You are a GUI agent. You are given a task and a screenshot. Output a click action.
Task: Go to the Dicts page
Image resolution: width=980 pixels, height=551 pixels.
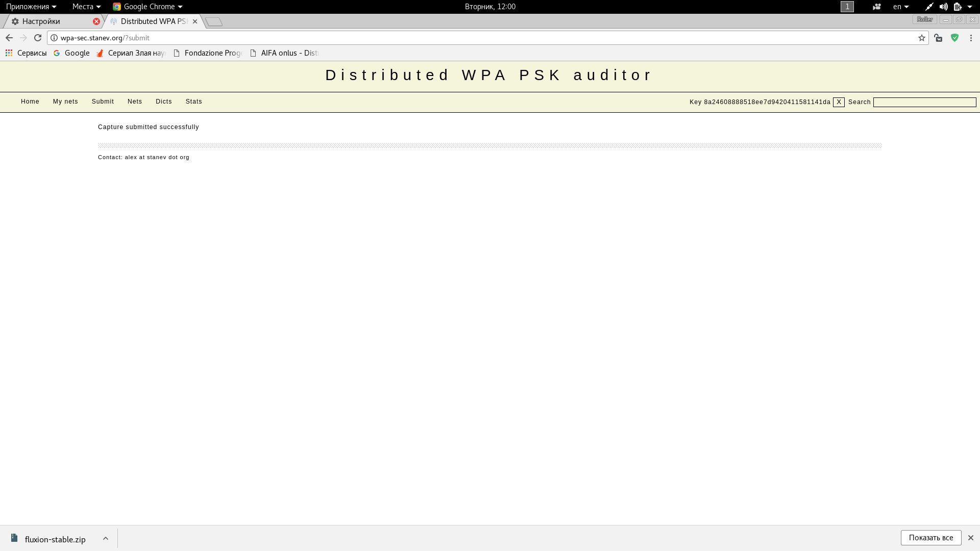click(x=164, y=102)
